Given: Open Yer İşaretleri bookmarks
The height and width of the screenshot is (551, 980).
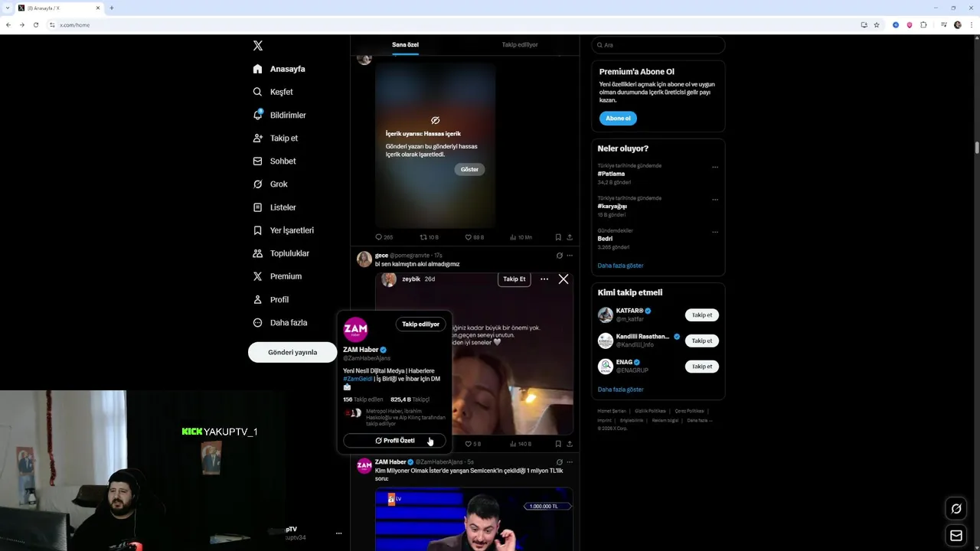Looking at the screenshot, I should tap(283, 230).
